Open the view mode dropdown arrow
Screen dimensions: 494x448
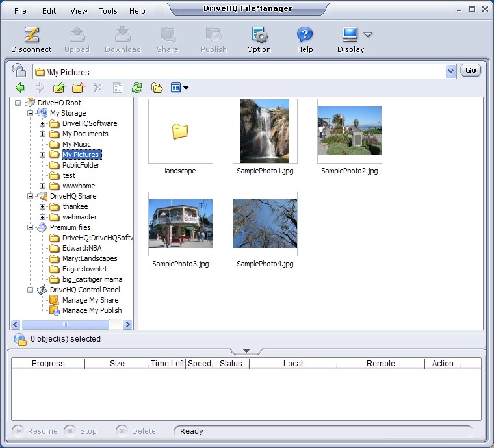pos(186,88)
